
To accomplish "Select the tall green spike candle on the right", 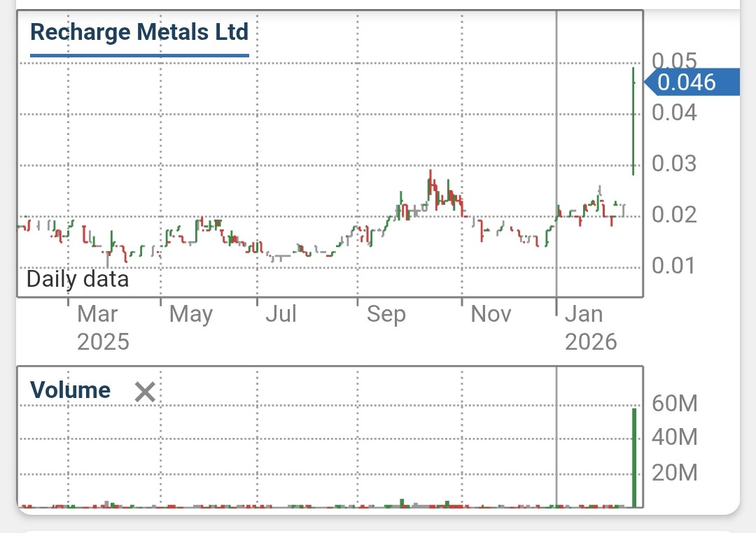I will (x=632, y=119).
